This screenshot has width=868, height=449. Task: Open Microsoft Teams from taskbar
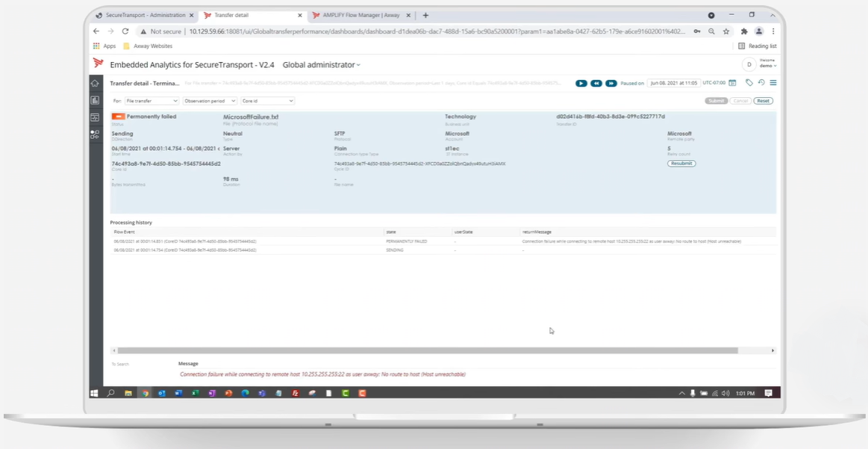tap(262, 393)
